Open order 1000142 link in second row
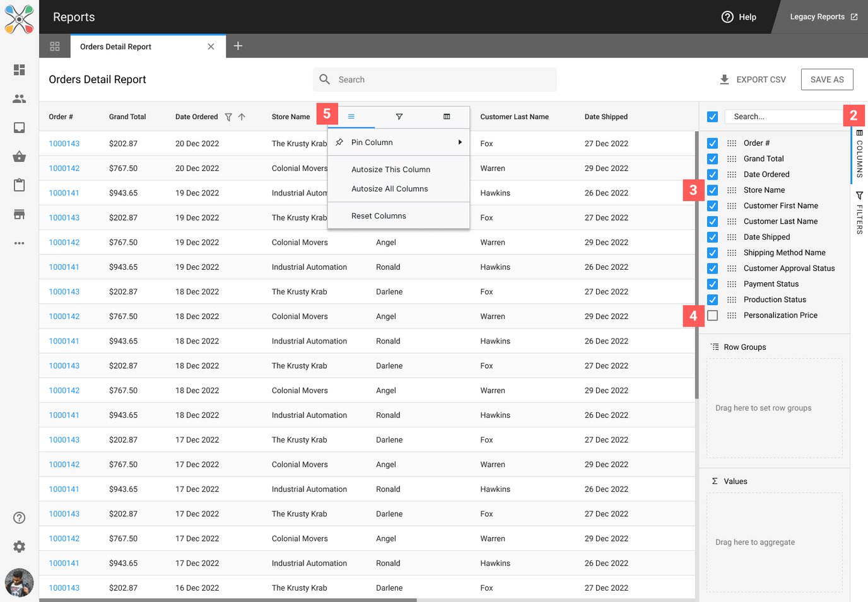The height and width of the screenshot is (602, 868). [x=64, y=168]
